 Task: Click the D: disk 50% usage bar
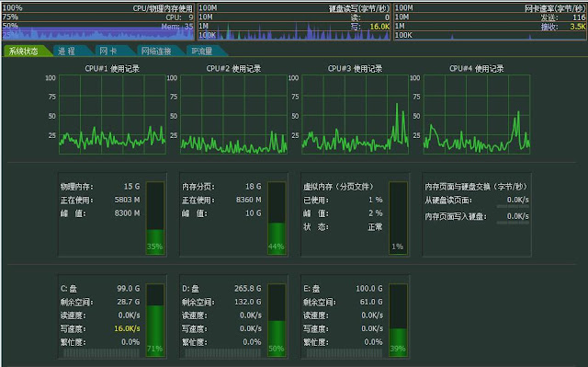pos(277,320)
